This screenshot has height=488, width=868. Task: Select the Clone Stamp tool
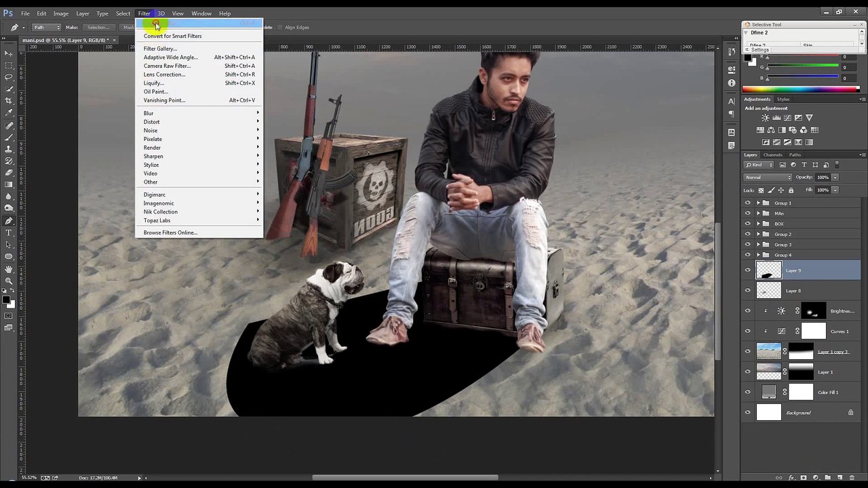click(x=9, y=149)
